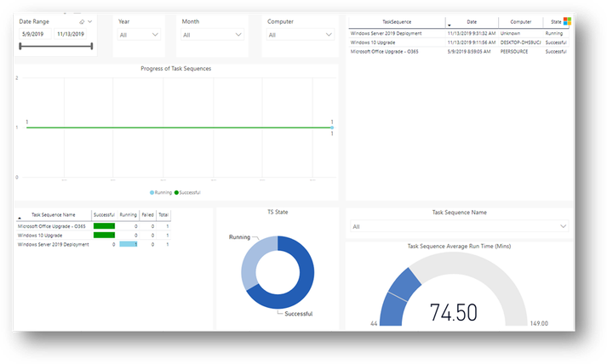
Task: Sort by Task Sequence Name header in summary table
Action: pos(54,214)
